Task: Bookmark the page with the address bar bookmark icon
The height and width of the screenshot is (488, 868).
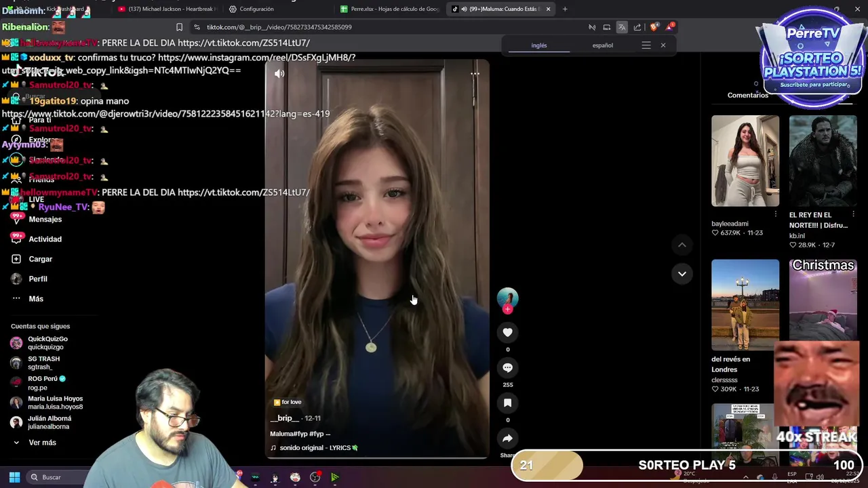Action: coord(179,27)
